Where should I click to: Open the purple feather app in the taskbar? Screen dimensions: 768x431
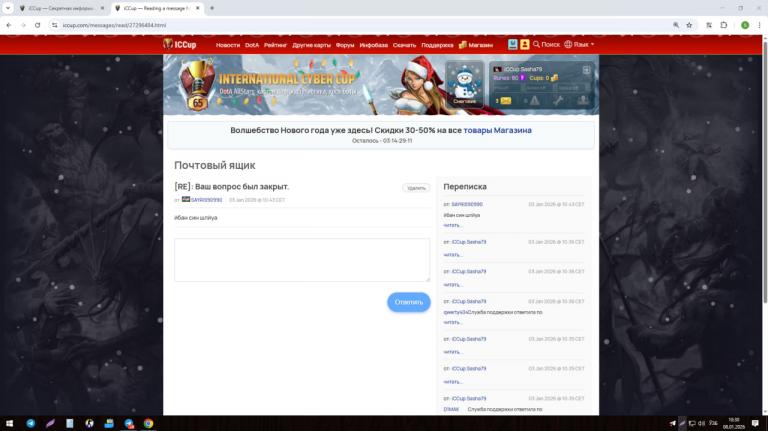50,423
